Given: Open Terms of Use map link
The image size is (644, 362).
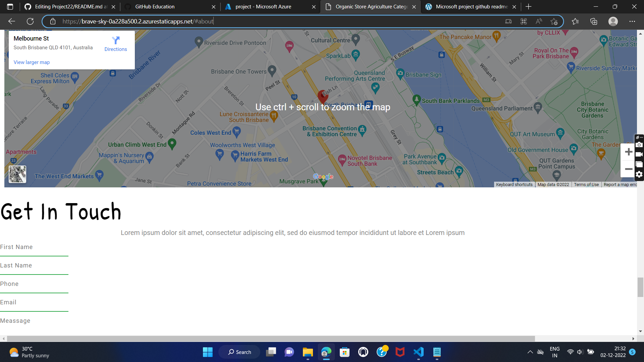Looking at the screenshot, I should (x=586, y=185).
